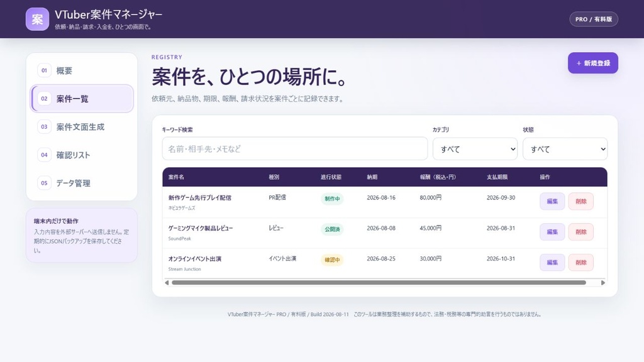Edit the 新作ゲーム先行プレイ配信 entry
This screenshot has height=362, width=644.
(552, 201)
